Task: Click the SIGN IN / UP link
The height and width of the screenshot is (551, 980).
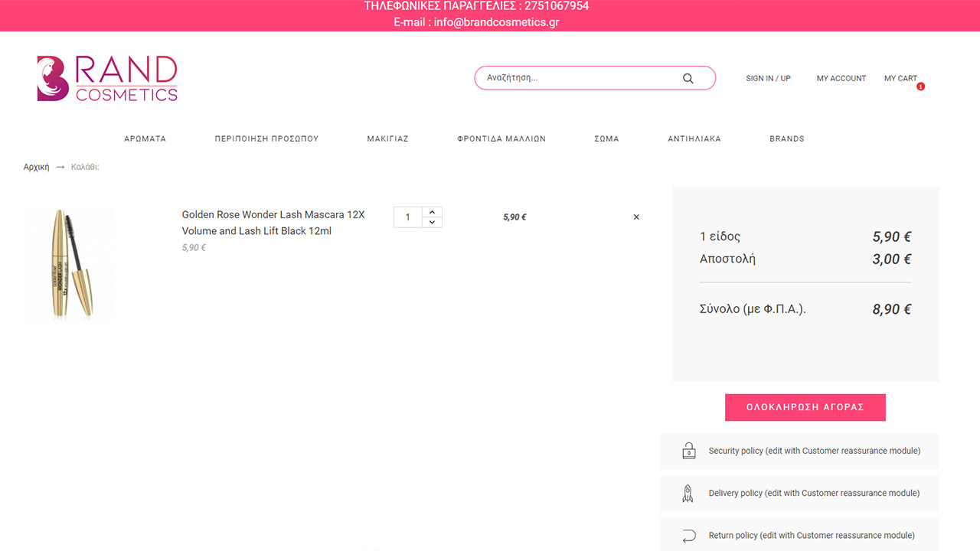Action: [x=768, y=78]
